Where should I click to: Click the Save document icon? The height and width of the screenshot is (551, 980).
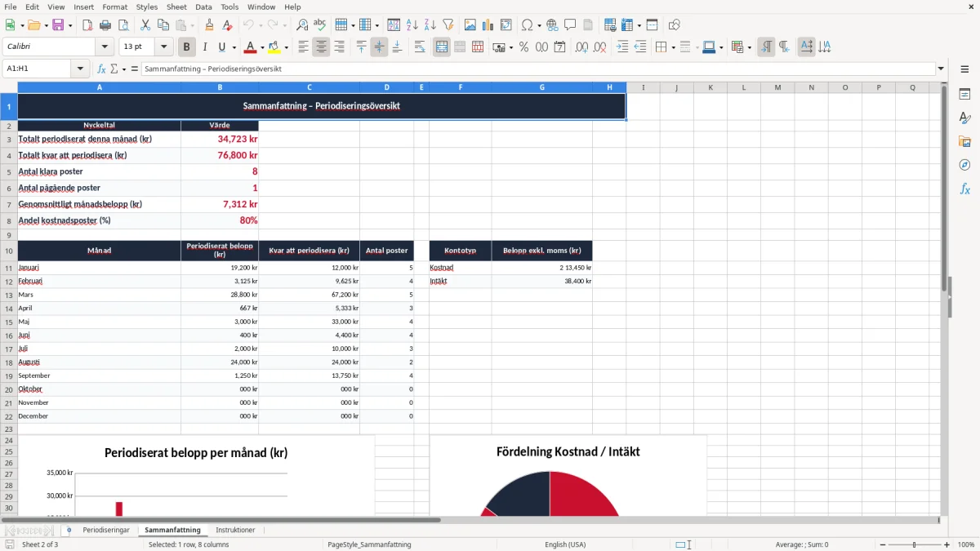tap(58, 25)
